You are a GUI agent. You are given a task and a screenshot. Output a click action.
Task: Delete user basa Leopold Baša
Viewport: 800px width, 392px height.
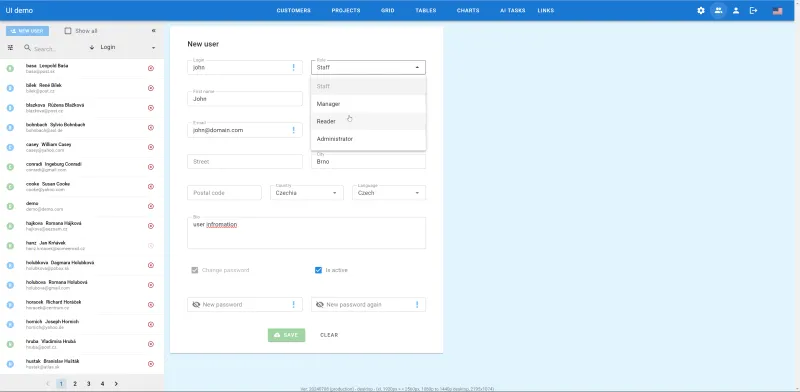[151, 68]
